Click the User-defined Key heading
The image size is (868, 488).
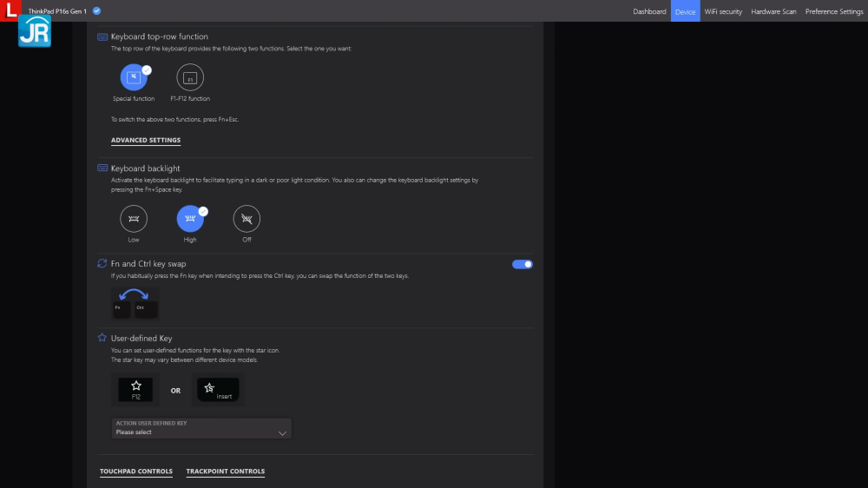coord(141,339)
